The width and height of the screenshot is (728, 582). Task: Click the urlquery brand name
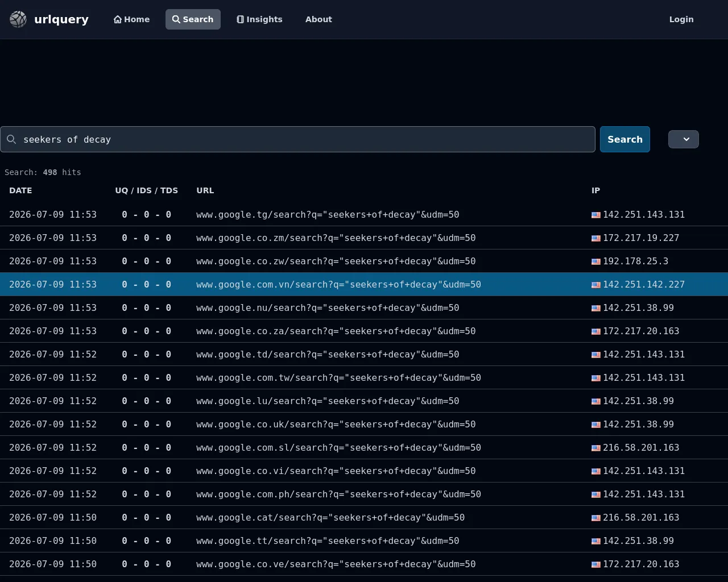pyautogui.click(x=61, y=19)
